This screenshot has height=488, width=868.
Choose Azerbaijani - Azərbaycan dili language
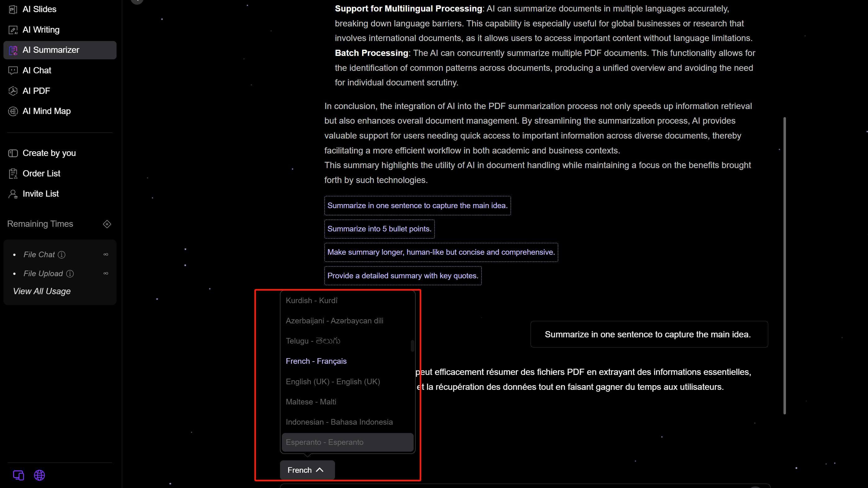tap(347, 321)
